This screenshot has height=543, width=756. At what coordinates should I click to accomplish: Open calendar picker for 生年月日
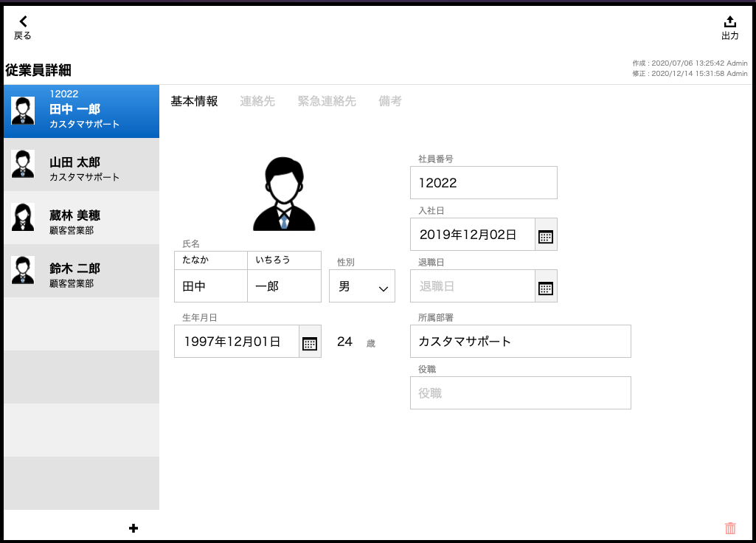(x=310, y=342)
